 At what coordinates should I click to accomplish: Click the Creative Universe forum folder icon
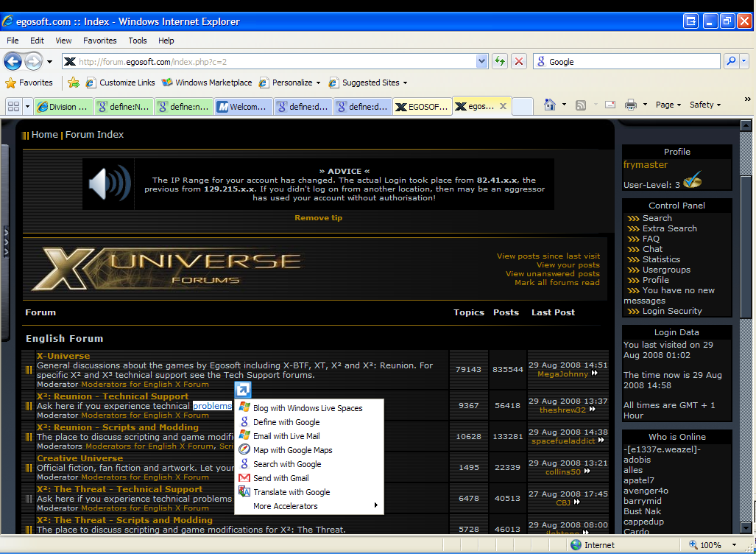(29, 468)
